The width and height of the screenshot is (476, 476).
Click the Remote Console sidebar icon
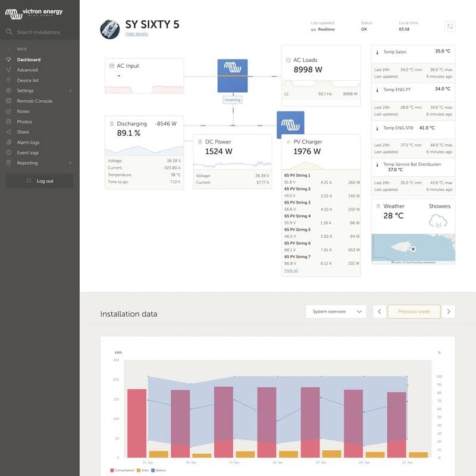coord(9,101)
